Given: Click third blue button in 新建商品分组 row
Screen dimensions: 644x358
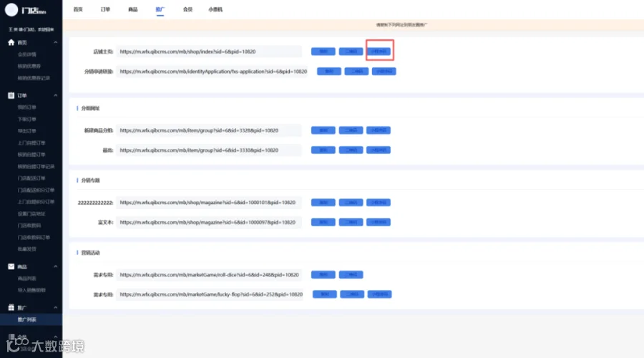Looking at the screenshot, I should click(379, 130).
